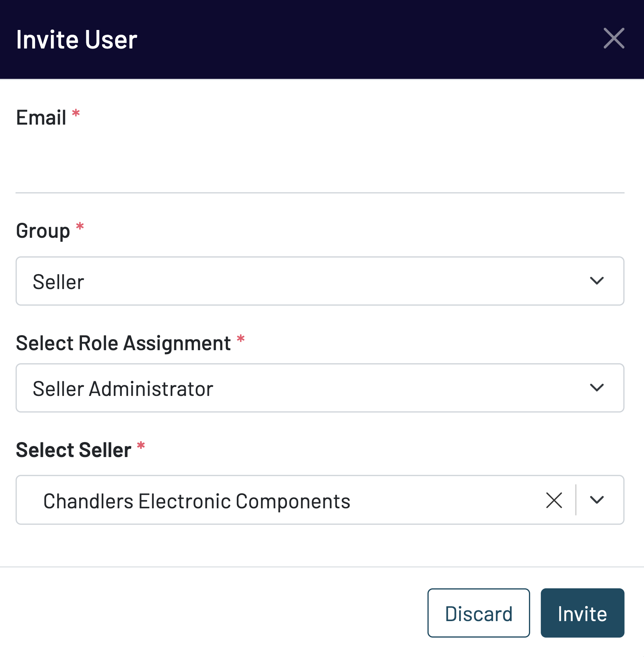
Task: Click the Select Role Assignment label
Action: (123, 343)
